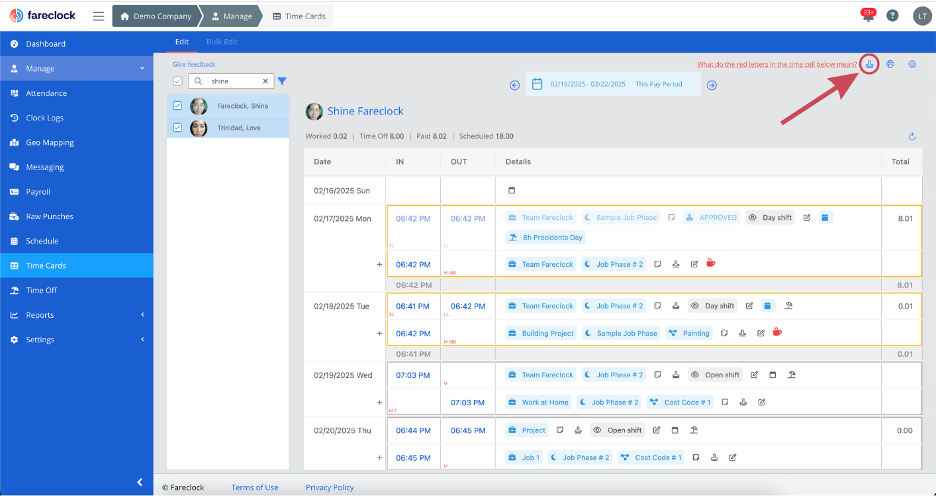Open the red letters help link
936x496 pixels.
(x=777, y=64)
